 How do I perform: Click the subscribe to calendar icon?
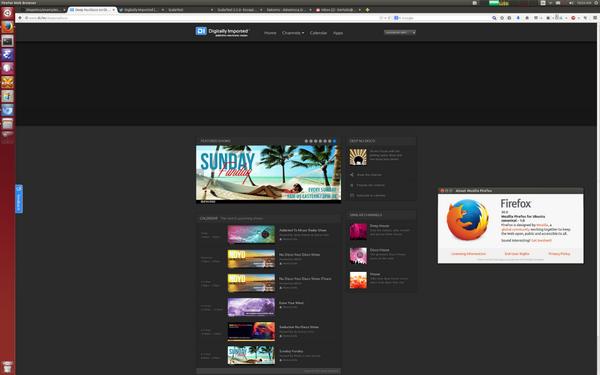point(352,196)
